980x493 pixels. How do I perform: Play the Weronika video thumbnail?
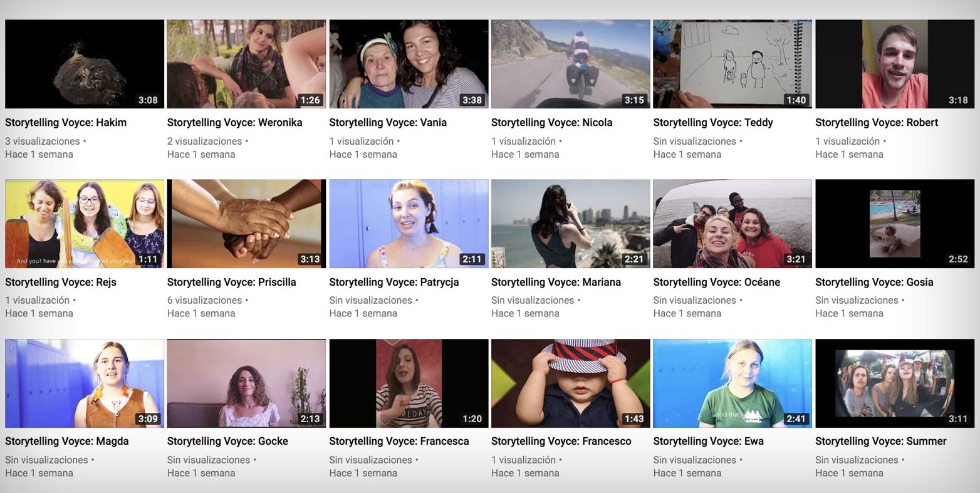click(x=246, y=64)
